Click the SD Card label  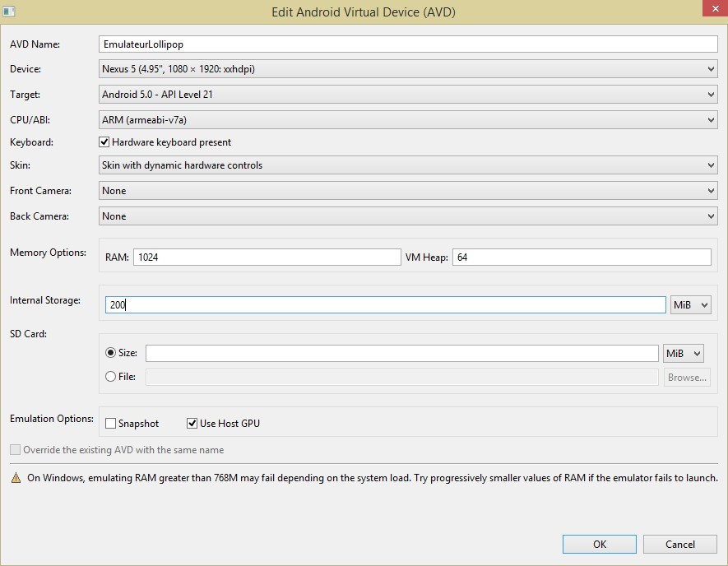[x=28, y=334]
